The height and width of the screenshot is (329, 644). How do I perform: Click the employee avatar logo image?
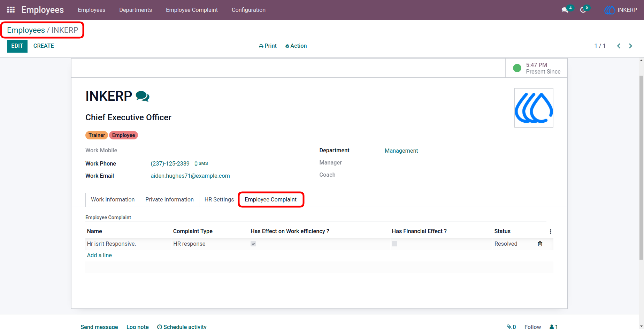click(534, 108)
